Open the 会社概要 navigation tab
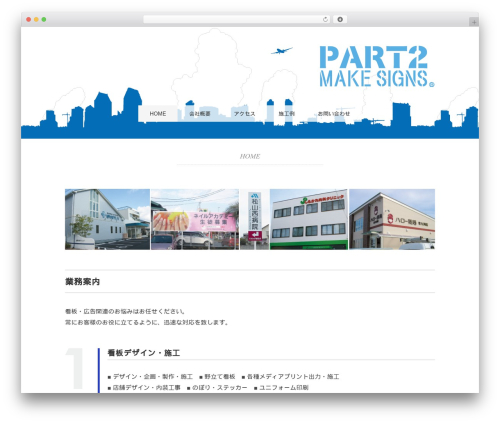The image size is (500, 423). click(200, 114)
